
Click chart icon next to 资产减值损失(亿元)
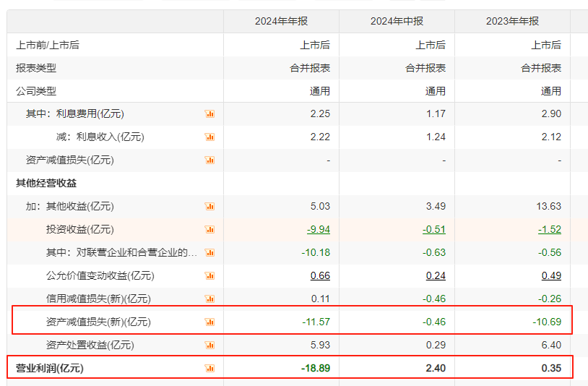pyautogui.click(x=210, y=160)
